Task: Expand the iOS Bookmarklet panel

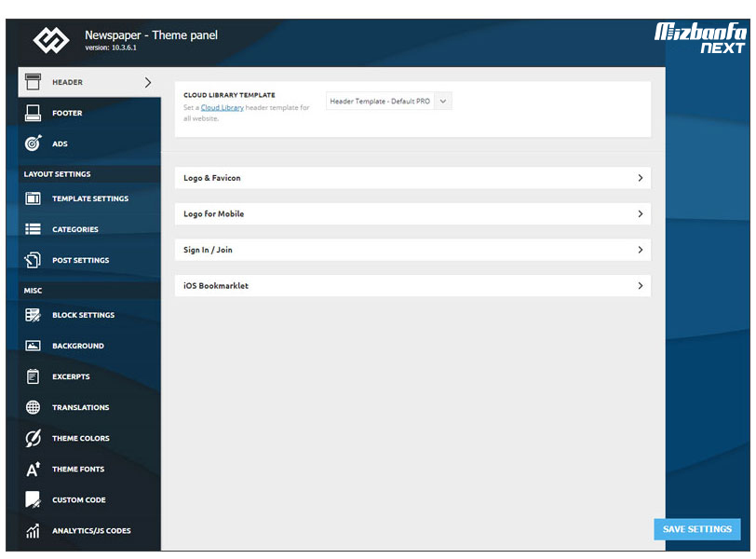Action: [412, 285]
